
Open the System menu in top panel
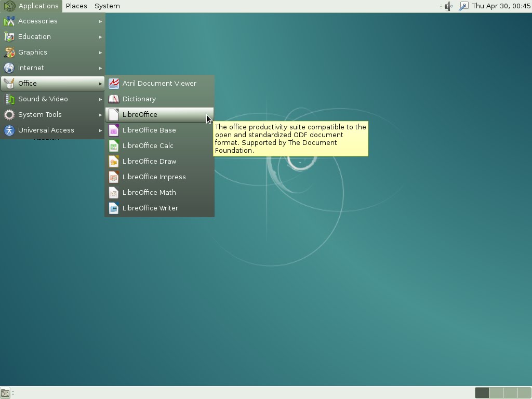click(x=107, y=6)
